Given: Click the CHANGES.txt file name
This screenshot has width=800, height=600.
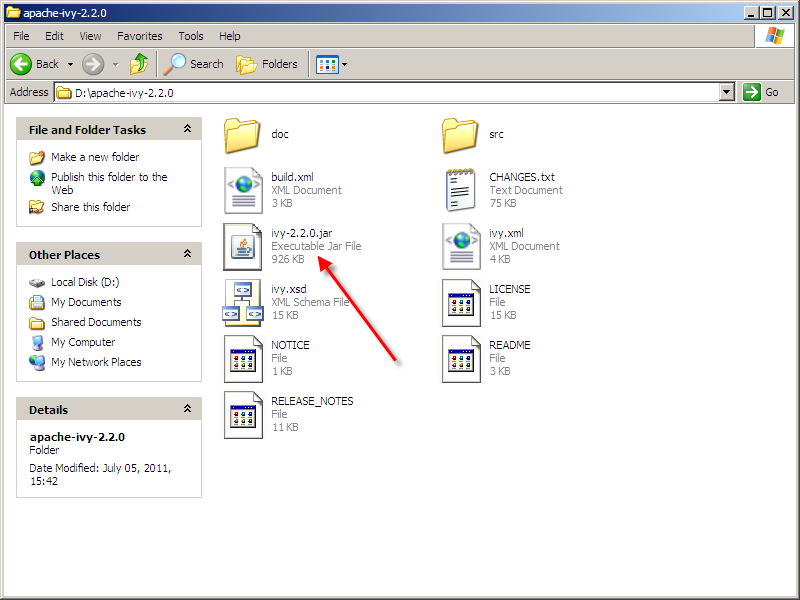Looking at the screenshot, I should click(x=522, y=177).
